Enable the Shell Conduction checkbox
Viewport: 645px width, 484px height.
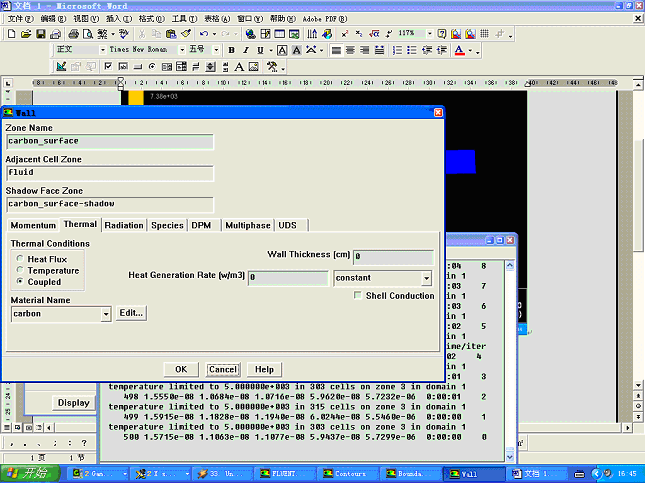[358, 296]
